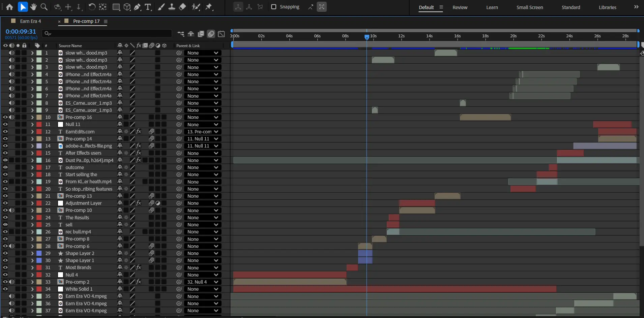Enable the Snapping checkbox
This screenshot has width=644, height=318.
click(x=274, y=7)
